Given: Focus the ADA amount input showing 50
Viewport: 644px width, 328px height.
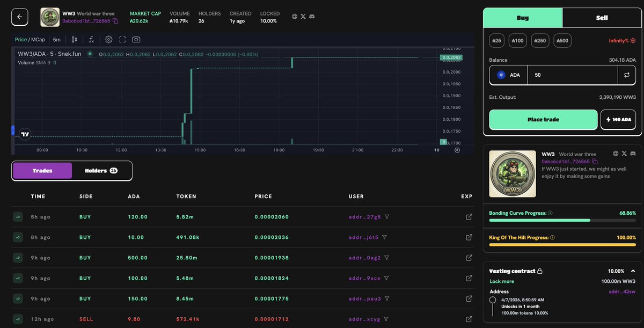Looking at the screenshot, I should point(572,75).
